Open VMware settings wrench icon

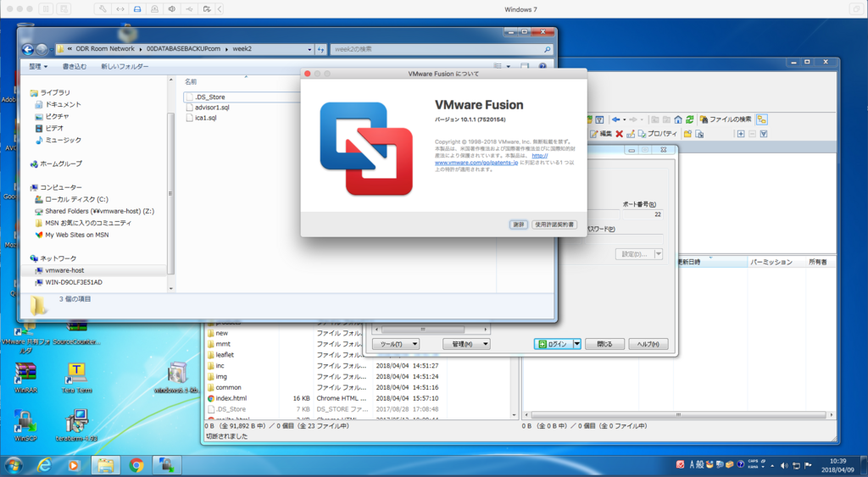(x=103, y=8)
